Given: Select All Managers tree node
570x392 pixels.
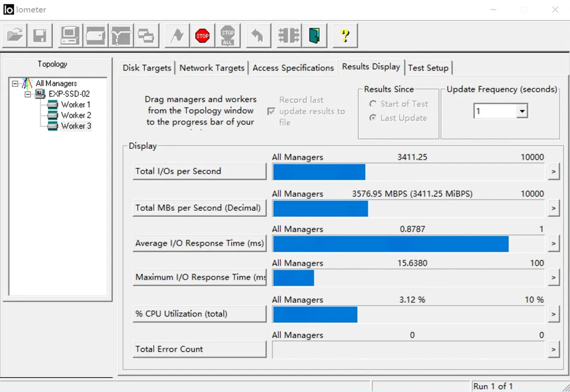Looking at the screenshot, I should pos(56,83).
